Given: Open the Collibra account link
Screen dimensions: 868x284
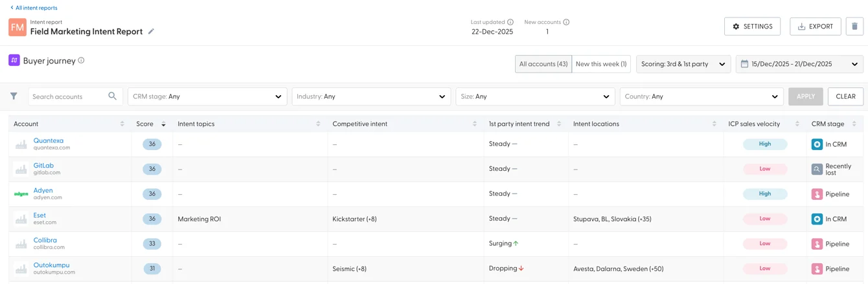Looking at the screenshot, I should pyautogui.click(x=45, y=240).
